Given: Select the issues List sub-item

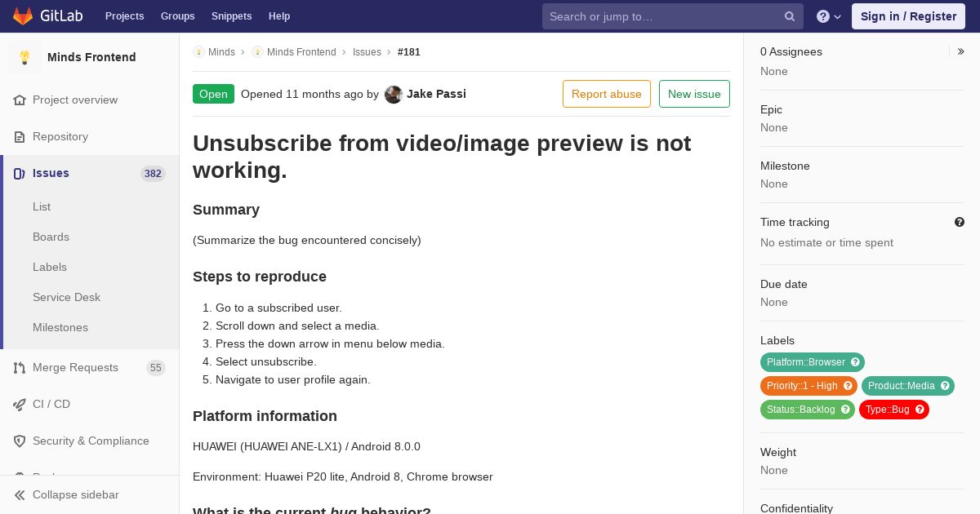Looking at the screenshot, I should (42, 207).
